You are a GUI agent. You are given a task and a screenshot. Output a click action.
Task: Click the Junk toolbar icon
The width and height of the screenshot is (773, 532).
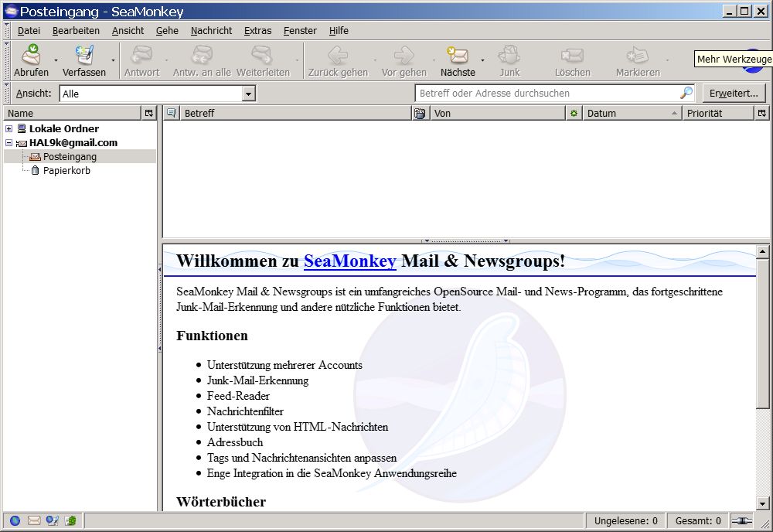coord(509,55)
